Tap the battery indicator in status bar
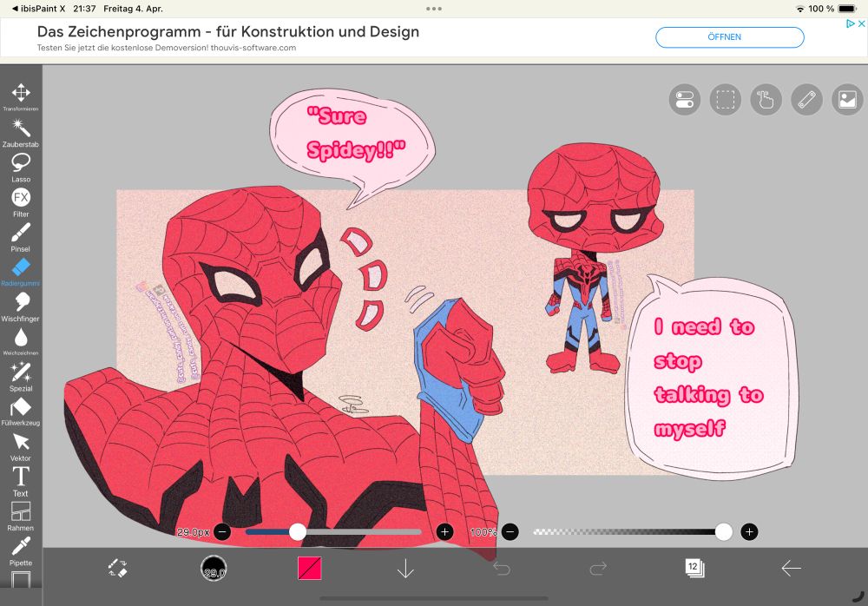This screenshot has width=868, height=606. point(847,9)
